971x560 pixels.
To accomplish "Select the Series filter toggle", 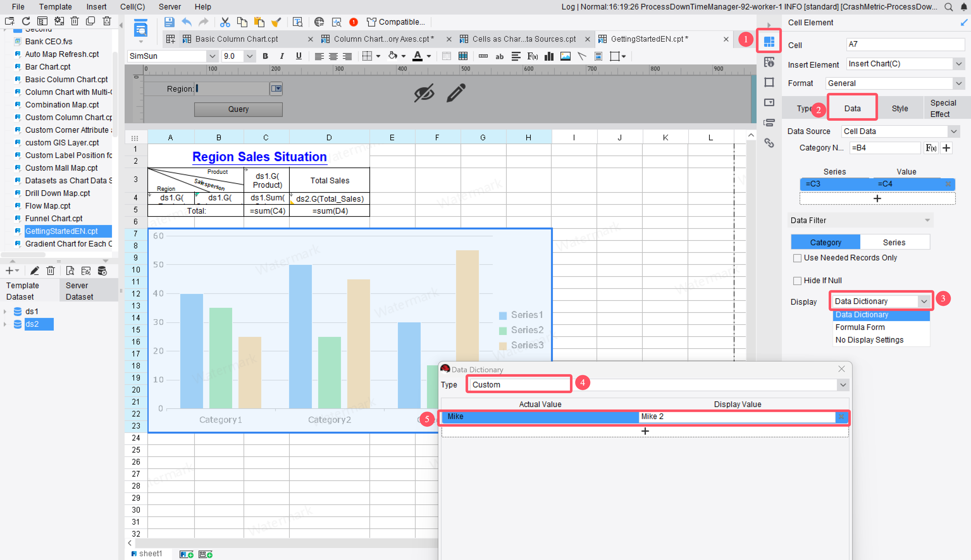I will tap(894, 242).
